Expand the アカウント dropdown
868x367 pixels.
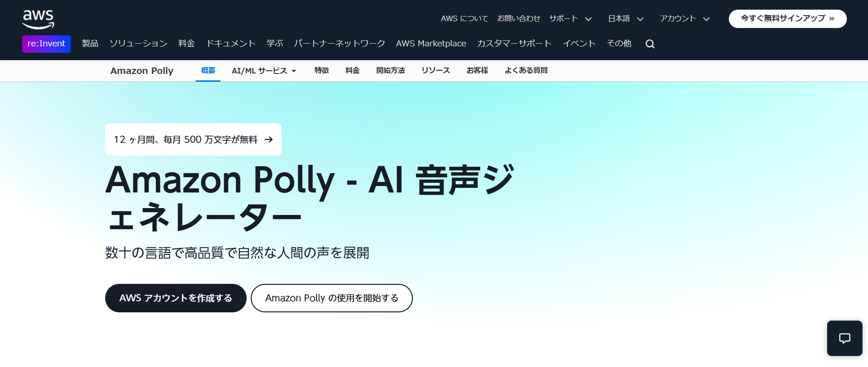click(x=685, y=18)
